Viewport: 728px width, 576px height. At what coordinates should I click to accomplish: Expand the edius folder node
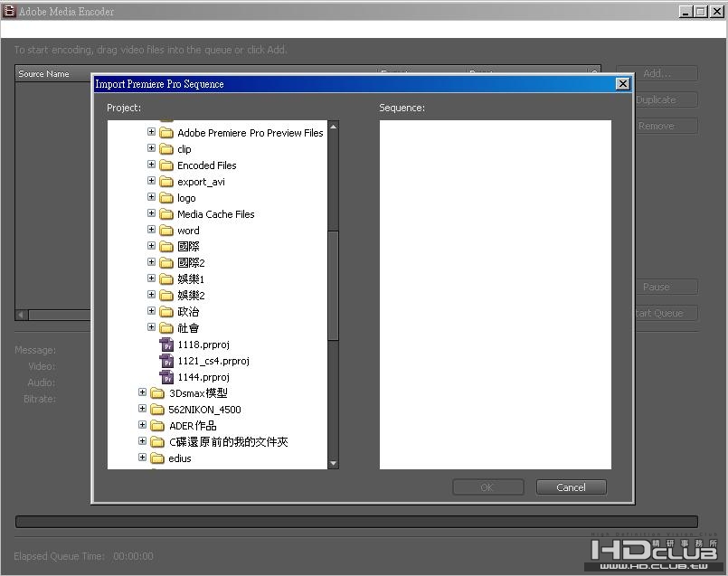143,458
